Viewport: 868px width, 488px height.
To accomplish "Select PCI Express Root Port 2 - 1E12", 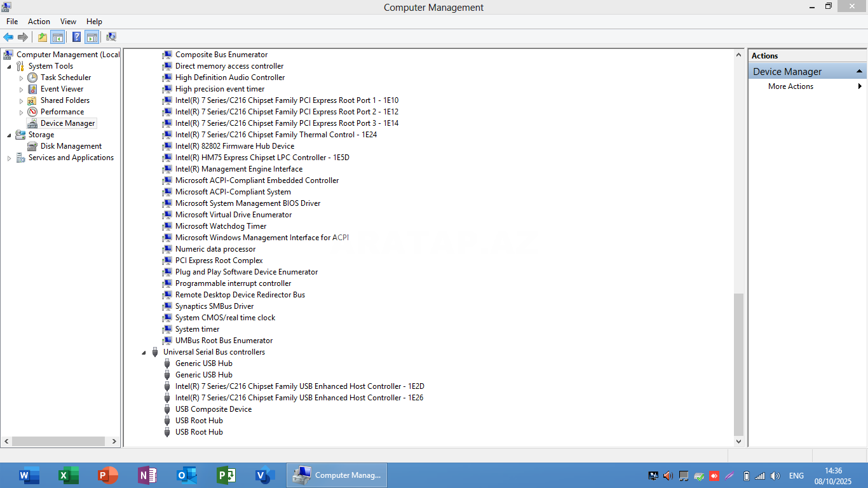I will [x=287, y=112].
